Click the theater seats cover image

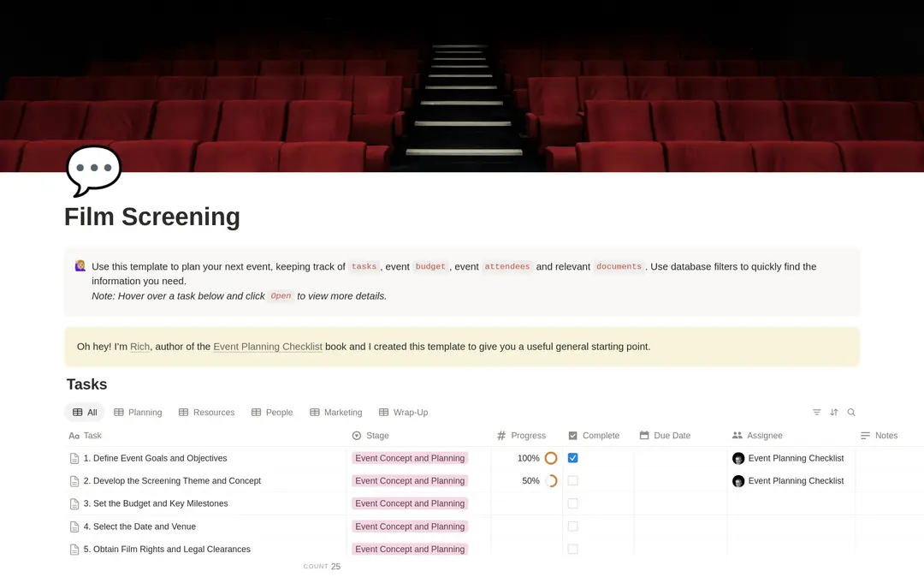click(462, 86)
